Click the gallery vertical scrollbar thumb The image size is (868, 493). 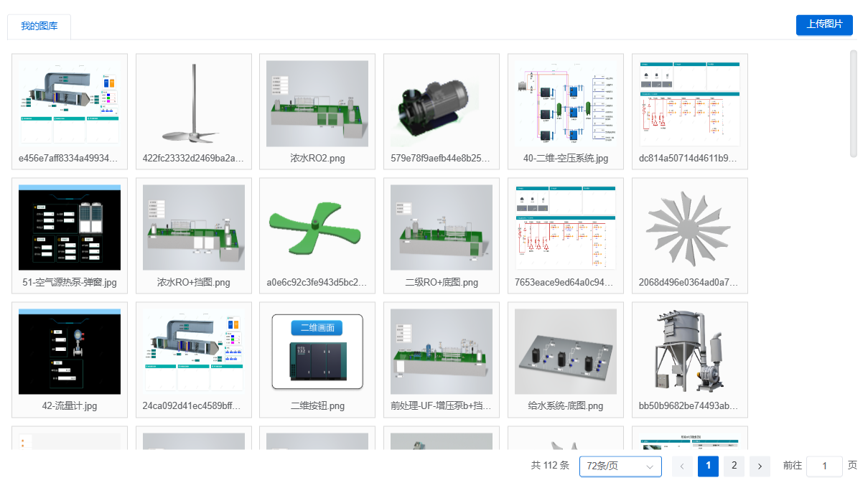tap(854, 103)
